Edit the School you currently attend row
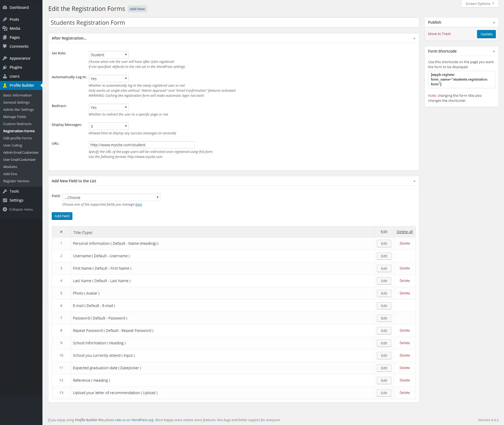 (x=384, y=355)
